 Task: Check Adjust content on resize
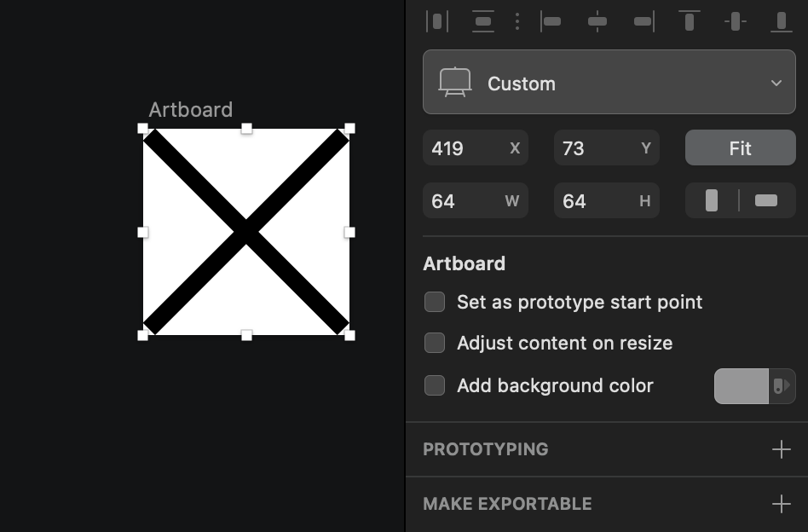pos(435,343)
